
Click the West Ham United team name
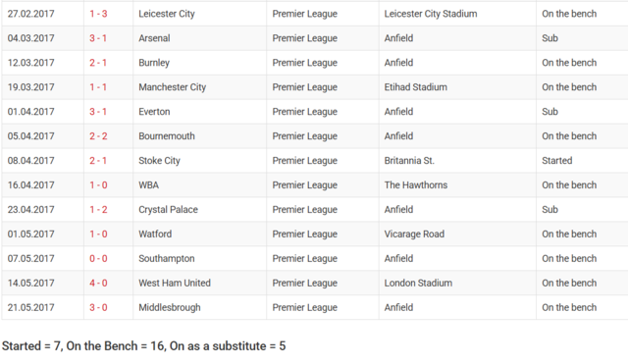(x=175, y=283)
